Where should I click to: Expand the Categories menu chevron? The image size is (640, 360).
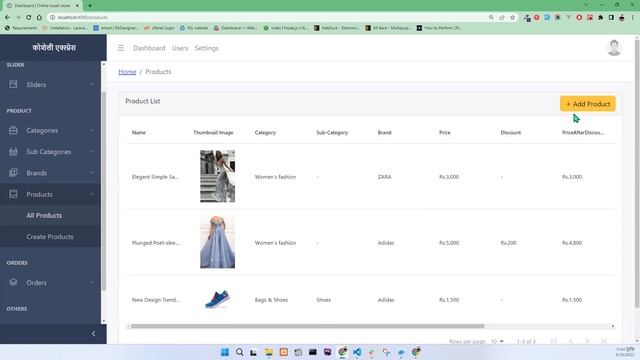point(91,130)
